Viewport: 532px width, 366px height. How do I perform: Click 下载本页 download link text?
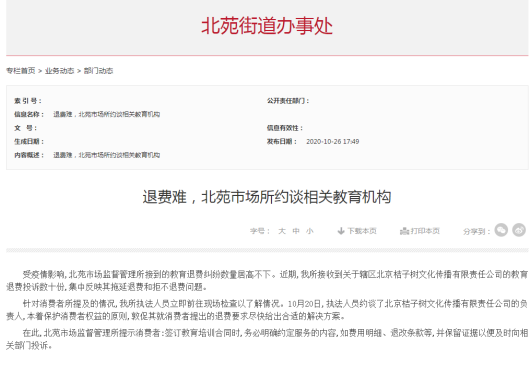pos(362,231)
